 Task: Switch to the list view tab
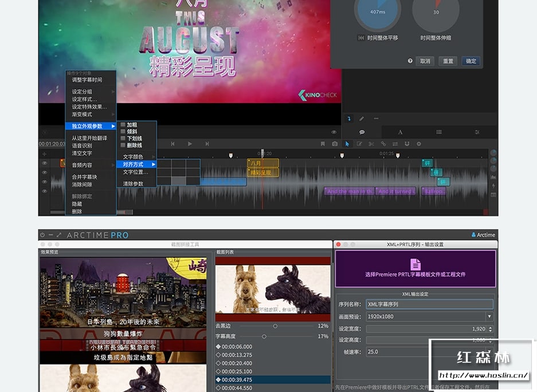pos(438,132)
